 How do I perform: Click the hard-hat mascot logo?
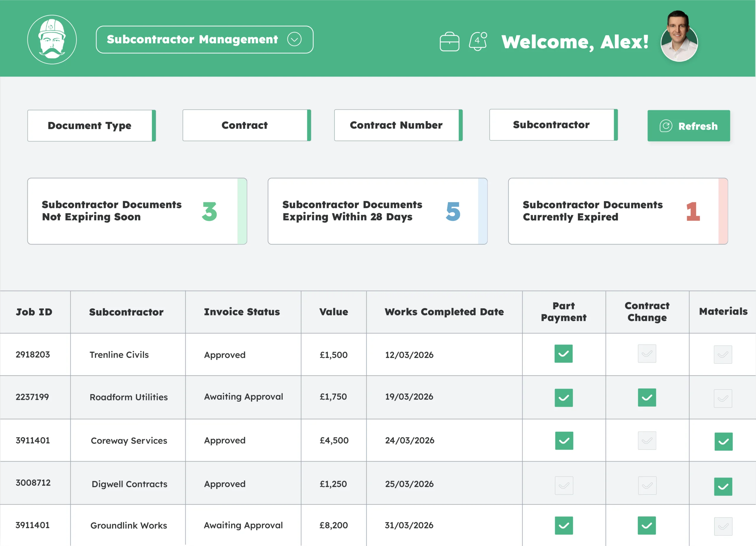coord(52,39)
